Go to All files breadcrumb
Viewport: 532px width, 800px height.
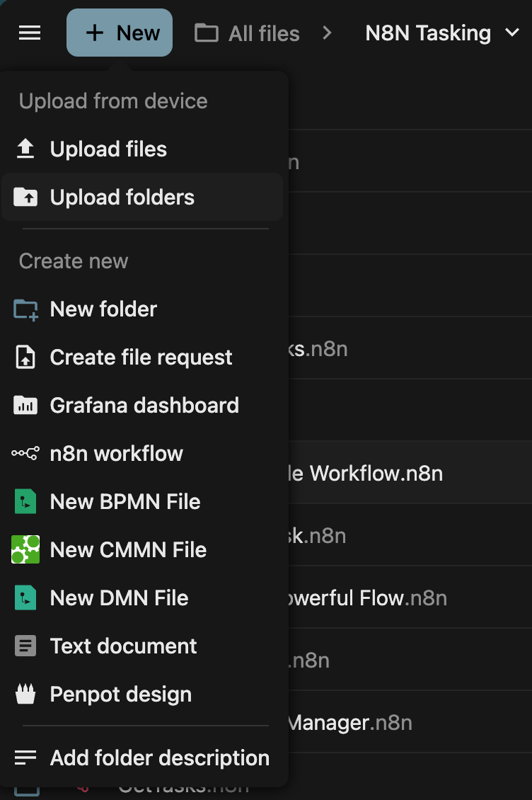pos(264,34)
